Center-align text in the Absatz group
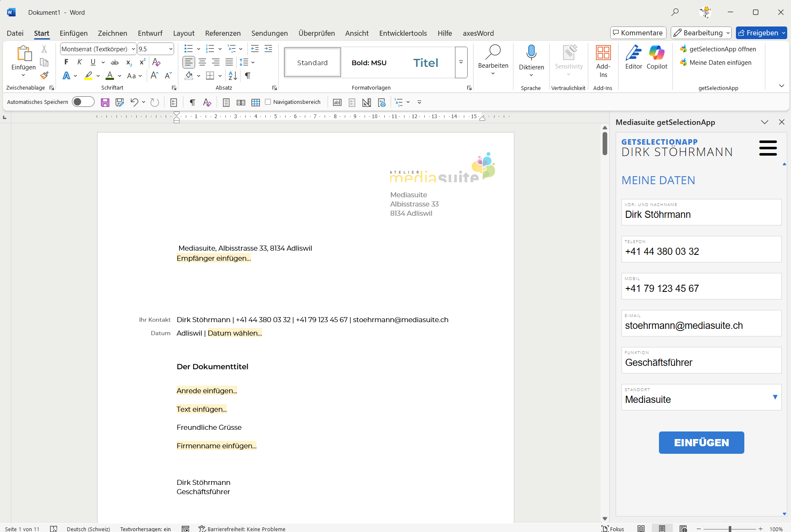This screenshot has width=791, height=532. (x=202, y=62)
